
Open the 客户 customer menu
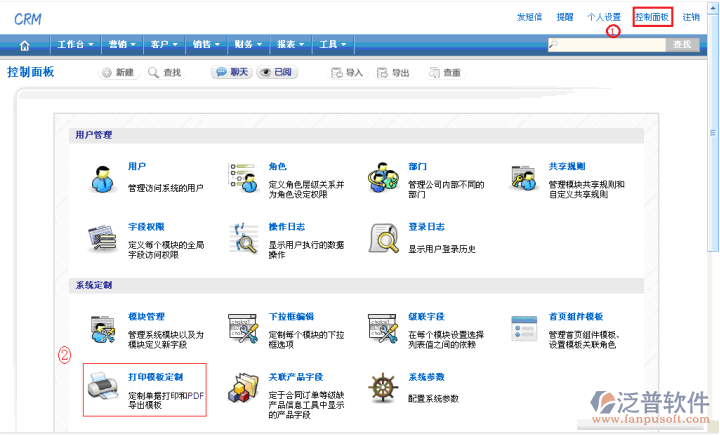(164, 45)
